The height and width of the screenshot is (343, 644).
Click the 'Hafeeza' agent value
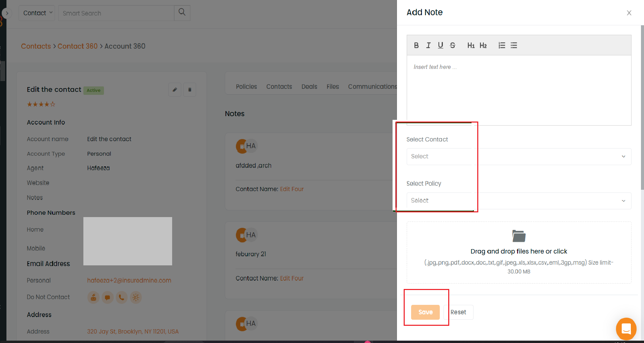pos(98,168)
